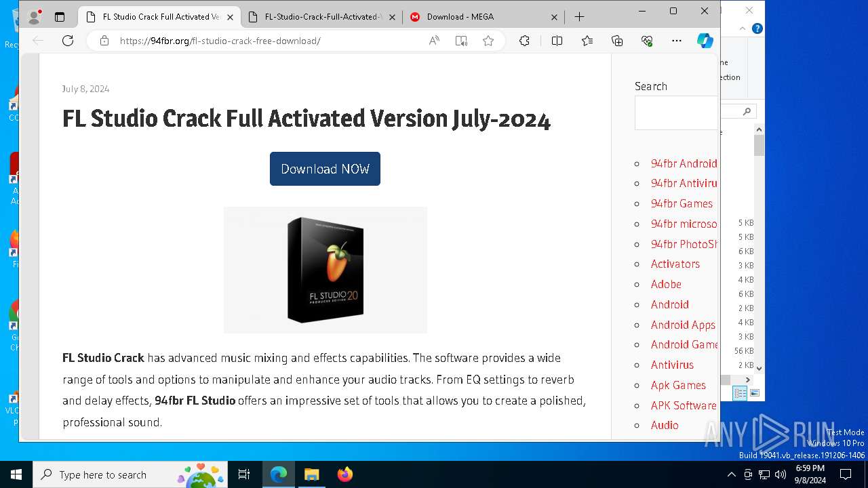Collapse ribbon chevron in background Explorer window
The image size is (868, 488).
(743, 28)
